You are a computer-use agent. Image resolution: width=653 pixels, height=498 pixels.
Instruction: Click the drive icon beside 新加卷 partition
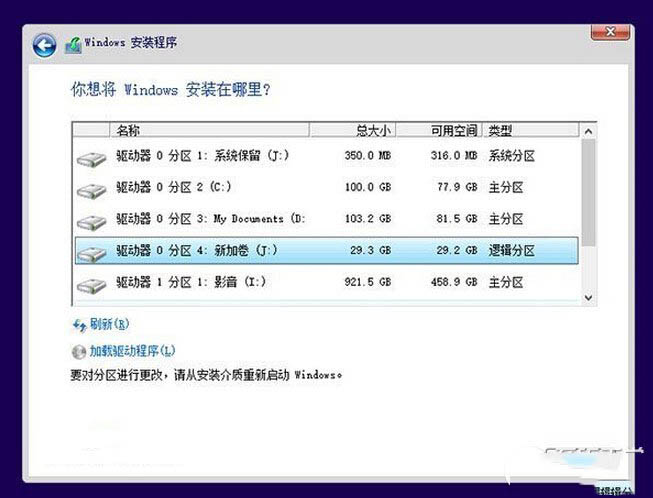coord(92,254)
